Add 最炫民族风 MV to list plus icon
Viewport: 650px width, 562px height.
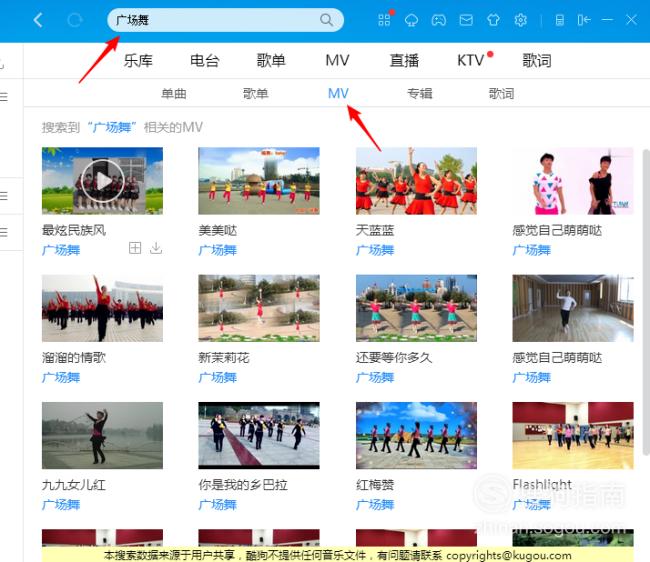(135, 248)
